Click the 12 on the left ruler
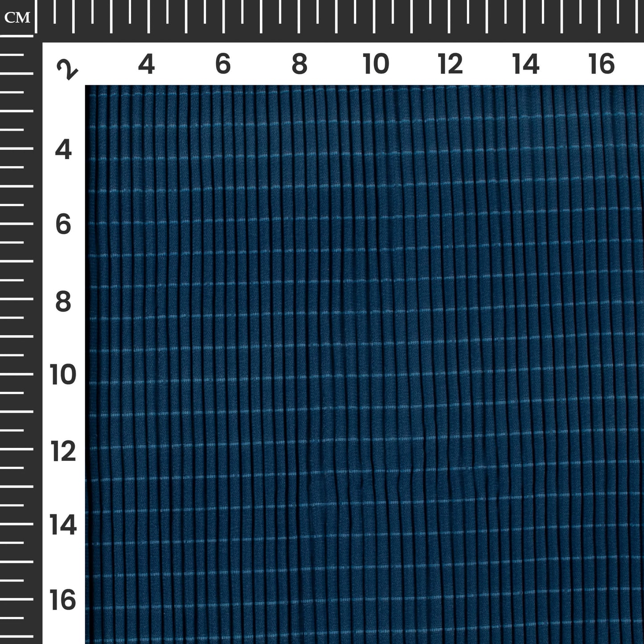 [63, 452]
